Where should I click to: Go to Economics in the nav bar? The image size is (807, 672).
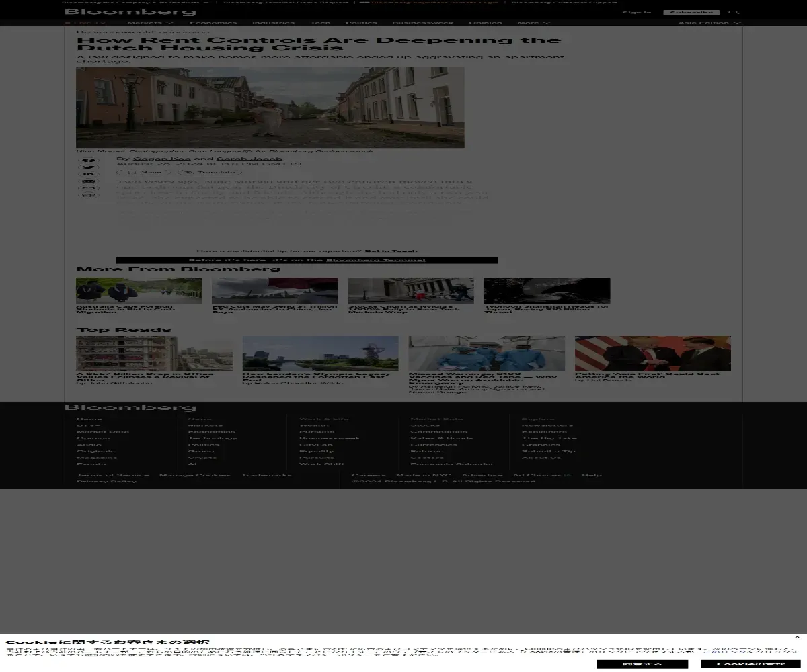pyautogui.click(x=213, y=23)
